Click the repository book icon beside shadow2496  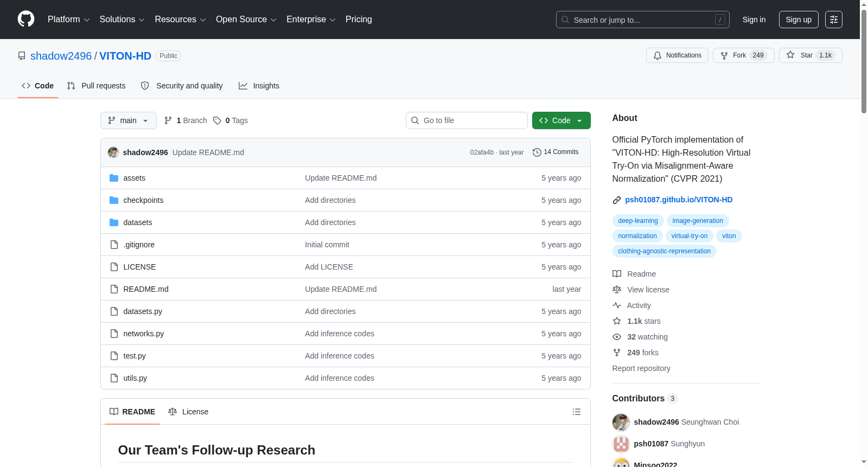click(22, 56)
